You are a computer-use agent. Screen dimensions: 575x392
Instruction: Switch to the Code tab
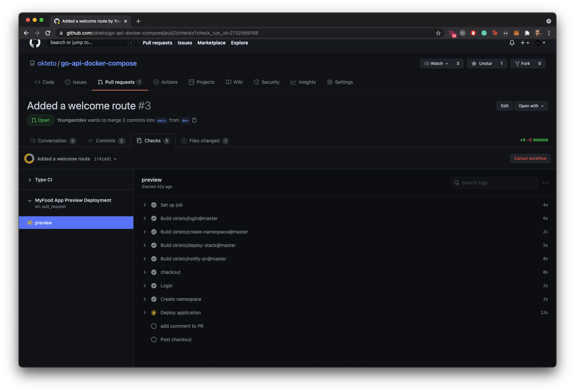[x=44, y=82]
